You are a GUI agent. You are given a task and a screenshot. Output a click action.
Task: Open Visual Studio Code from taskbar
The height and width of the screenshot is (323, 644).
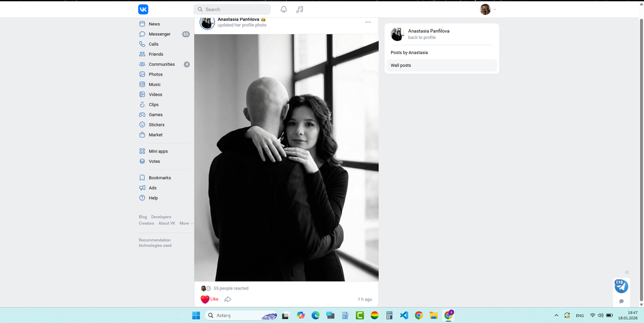tap(404, 315)
